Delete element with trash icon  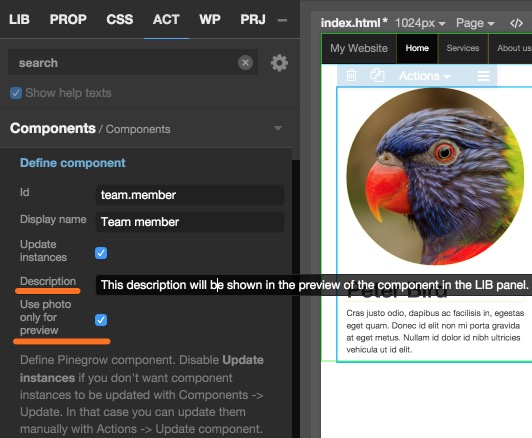(351, 75)
